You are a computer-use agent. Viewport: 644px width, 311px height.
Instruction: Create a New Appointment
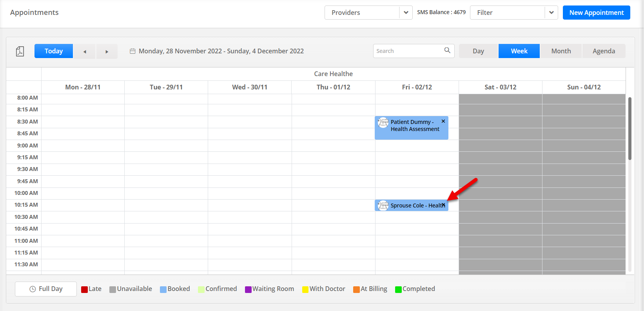pyautogui.click(x=597, y=13)
